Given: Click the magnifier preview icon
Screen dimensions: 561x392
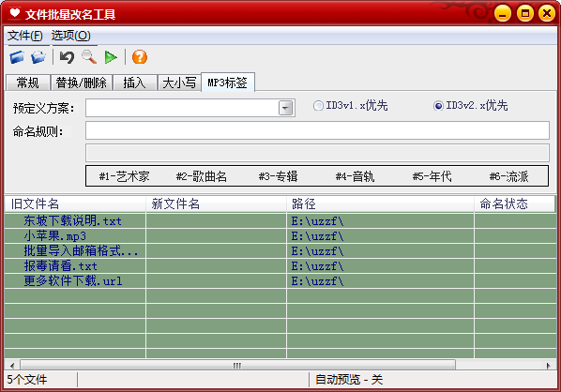Looking at the screenshot, I should click(x=89, y=57).
